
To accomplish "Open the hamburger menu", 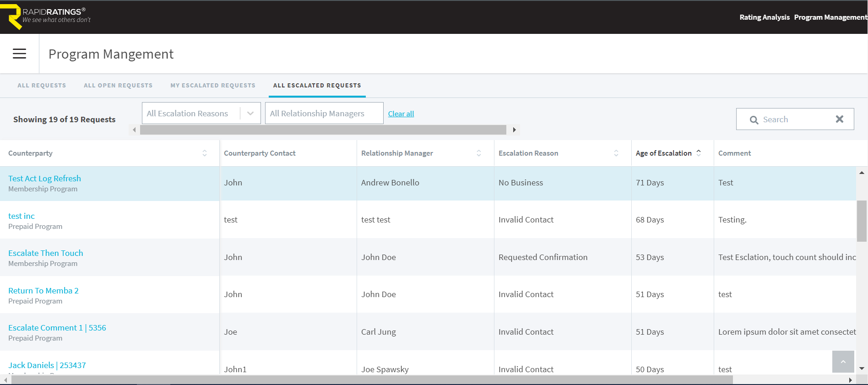I will pyautogui.click(x=19, y=54).
